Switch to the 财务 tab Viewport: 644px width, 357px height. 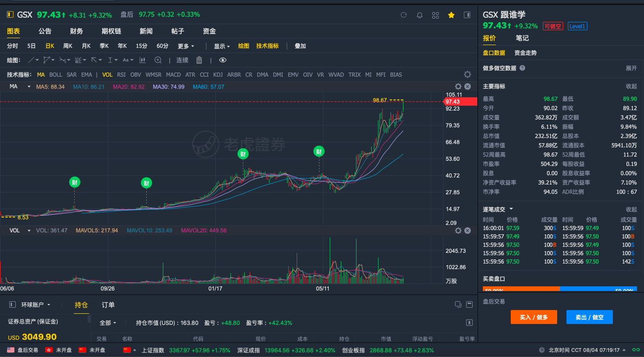[x=77, y=31]
